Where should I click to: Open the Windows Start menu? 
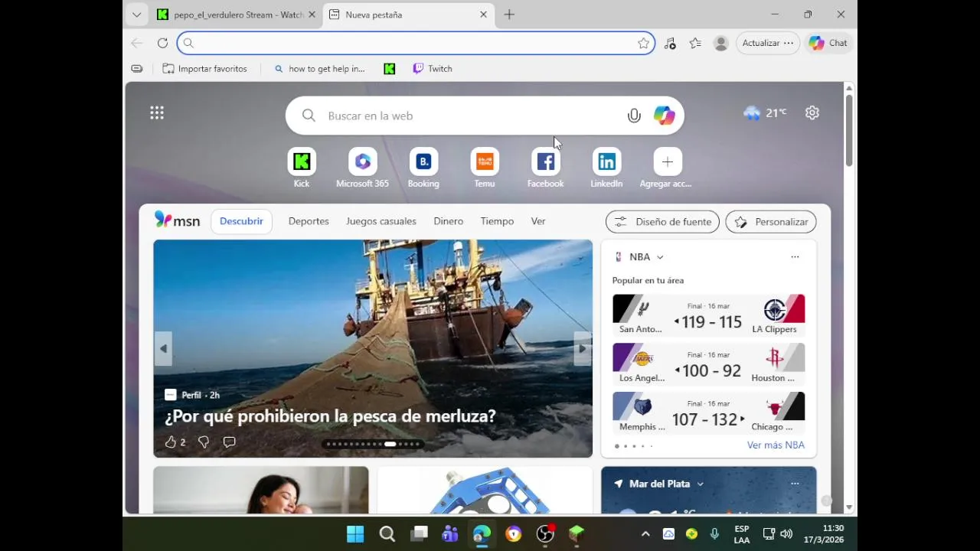(x=355, y=533)
